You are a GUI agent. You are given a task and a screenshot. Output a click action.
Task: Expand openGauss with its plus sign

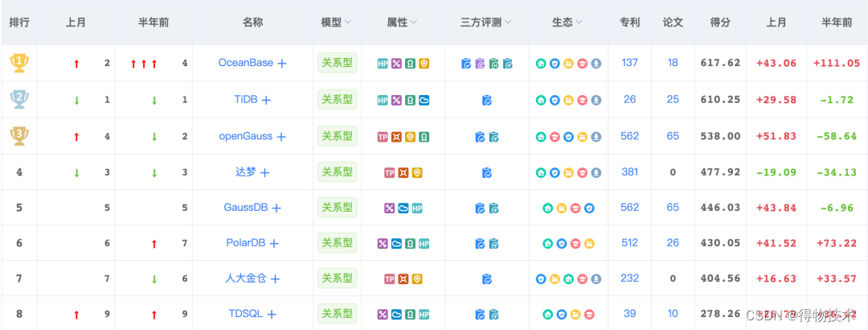pyautogui.click(x=281, y=137)
